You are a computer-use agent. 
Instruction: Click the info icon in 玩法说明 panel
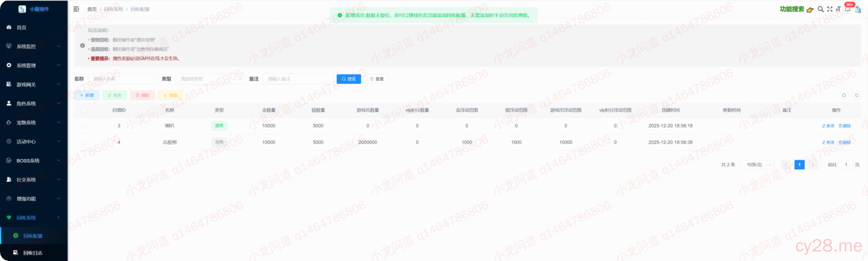click(83, 45)
